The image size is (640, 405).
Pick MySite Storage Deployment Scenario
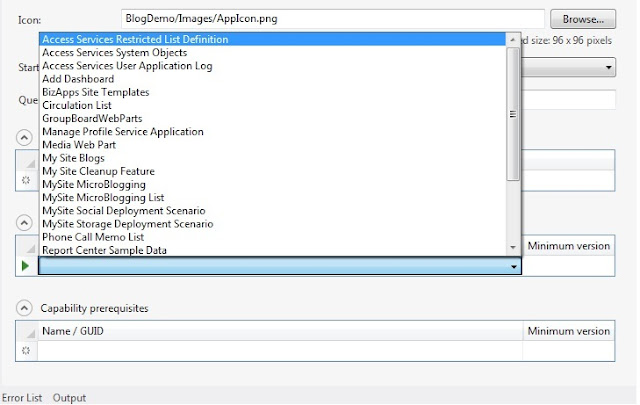coord(273,224)
